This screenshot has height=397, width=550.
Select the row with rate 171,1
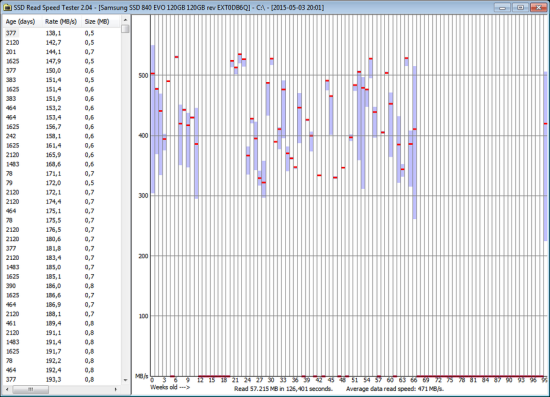[61, 174]
